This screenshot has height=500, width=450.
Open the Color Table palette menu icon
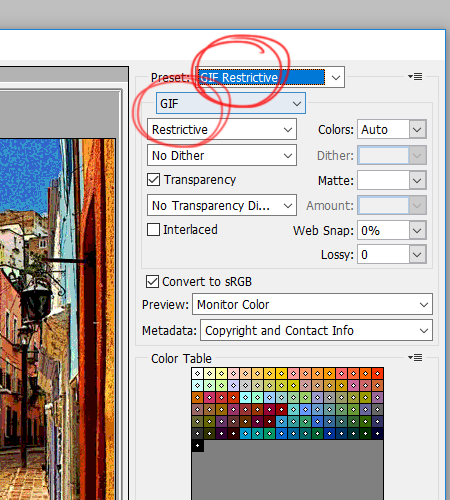(415, 358)
